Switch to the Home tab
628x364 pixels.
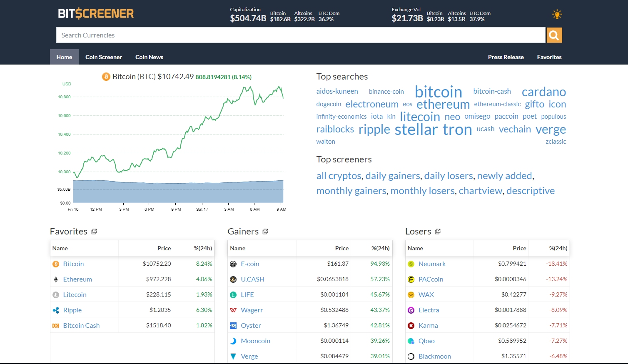point(64,57)
